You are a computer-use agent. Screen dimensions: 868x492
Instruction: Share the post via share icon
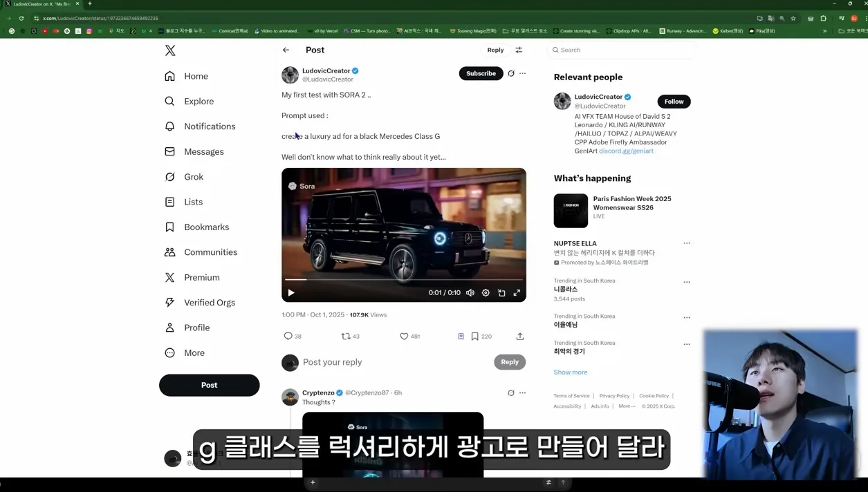520,337
